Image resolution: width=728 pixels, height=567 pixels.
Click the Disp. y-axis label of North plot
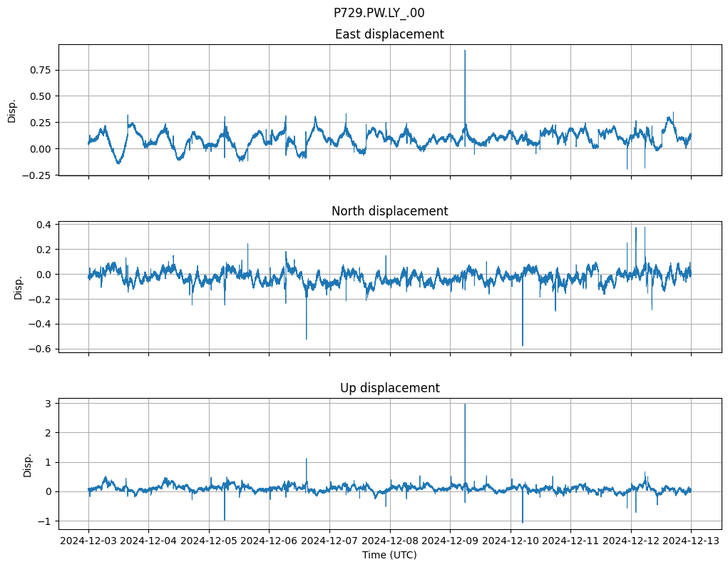tap(19, 287)
